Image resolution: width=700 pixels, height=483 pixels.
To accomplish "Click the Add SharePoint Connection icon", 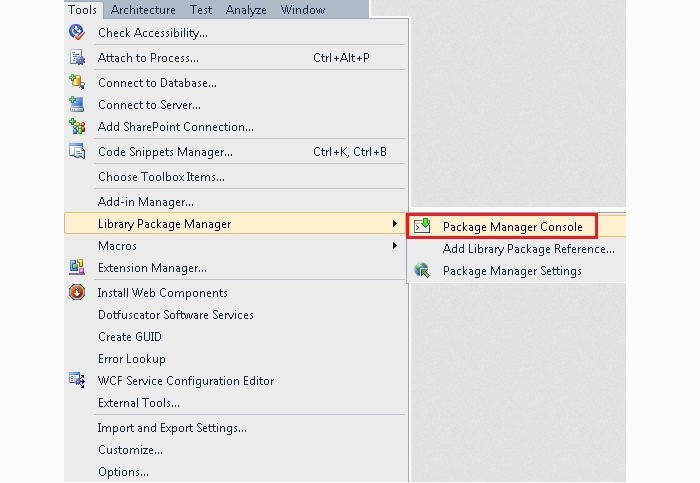I will coord(77,126).
